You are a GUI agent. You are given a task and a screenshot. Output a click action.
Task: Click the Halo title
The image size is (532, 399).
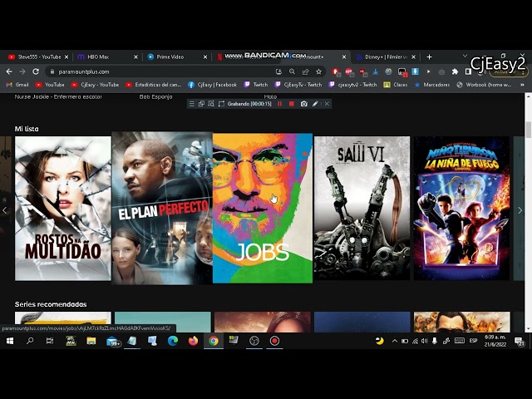pos(270,96)
